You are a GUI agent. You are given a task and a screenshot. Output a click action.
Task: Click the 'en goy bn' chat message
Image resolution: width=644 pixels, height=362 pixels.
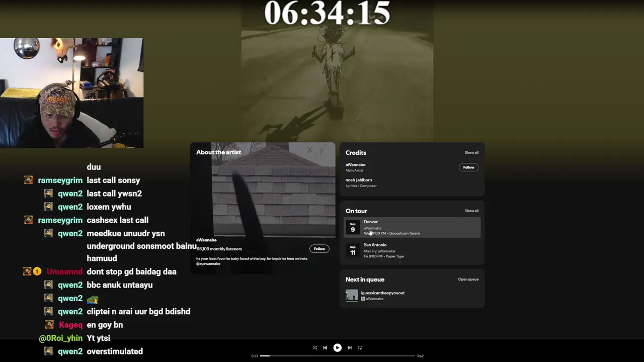coord(105,325)
